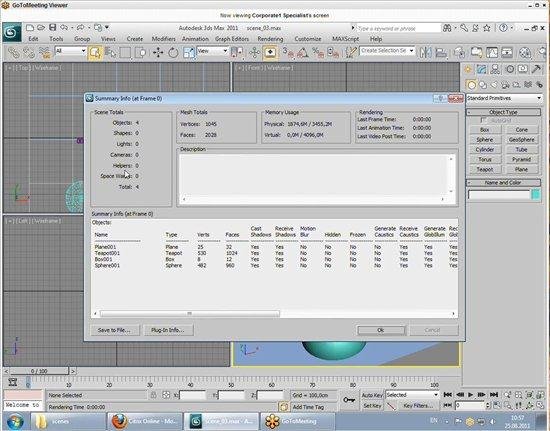This screenshot has height=431, width=550.
Task: Toggle the Angle Snap icon
Action: (x=303, y=53)
